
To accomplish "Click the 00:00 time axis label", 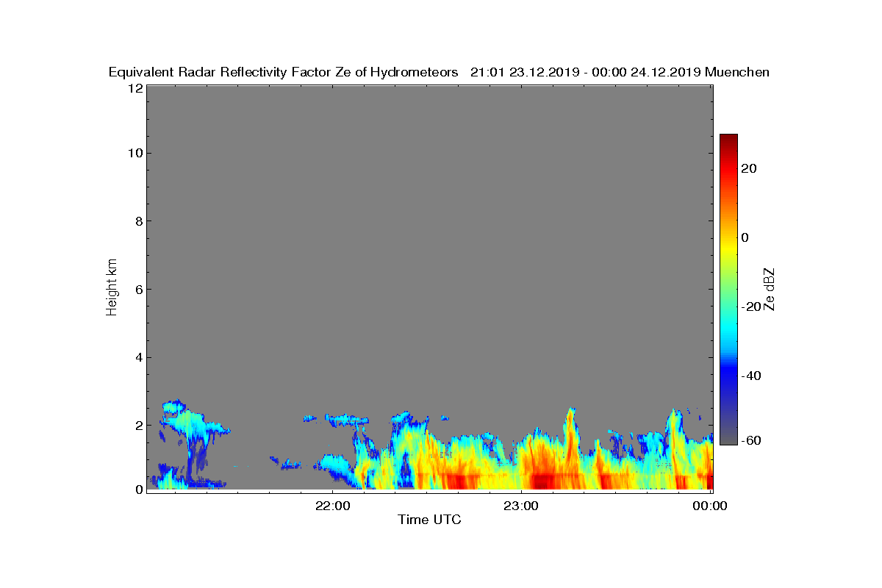I will [710, 506].
